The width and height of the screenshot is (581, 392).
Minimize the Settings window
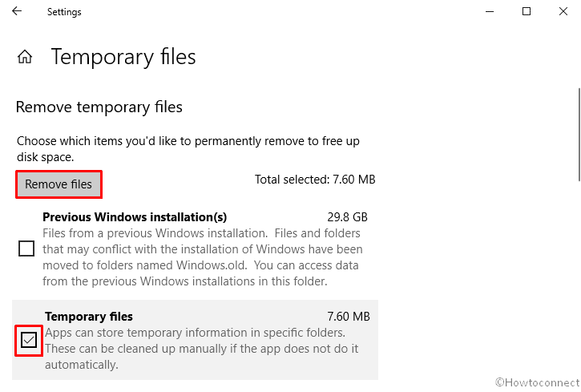click(x=490, y=11)
